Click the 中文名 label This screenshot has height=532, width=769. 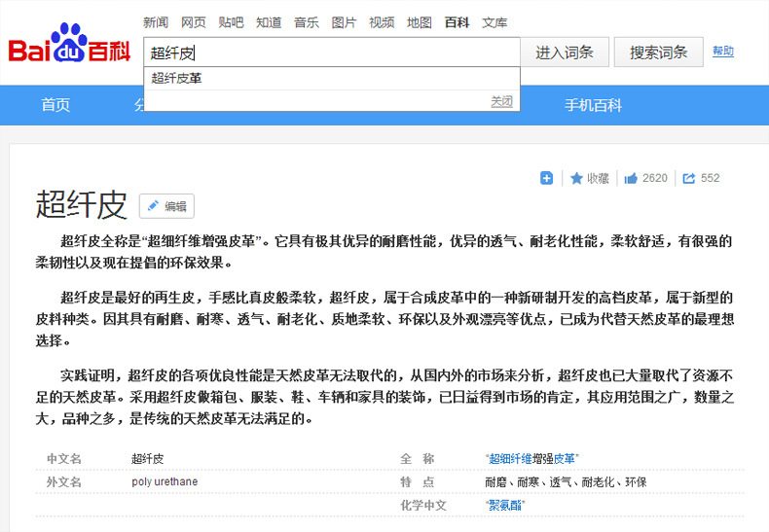63,458
